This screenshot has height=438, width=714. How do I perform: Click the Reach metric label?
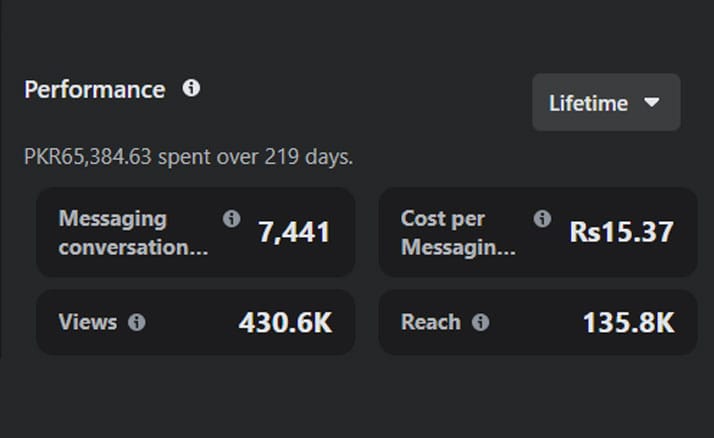(431, 322)
